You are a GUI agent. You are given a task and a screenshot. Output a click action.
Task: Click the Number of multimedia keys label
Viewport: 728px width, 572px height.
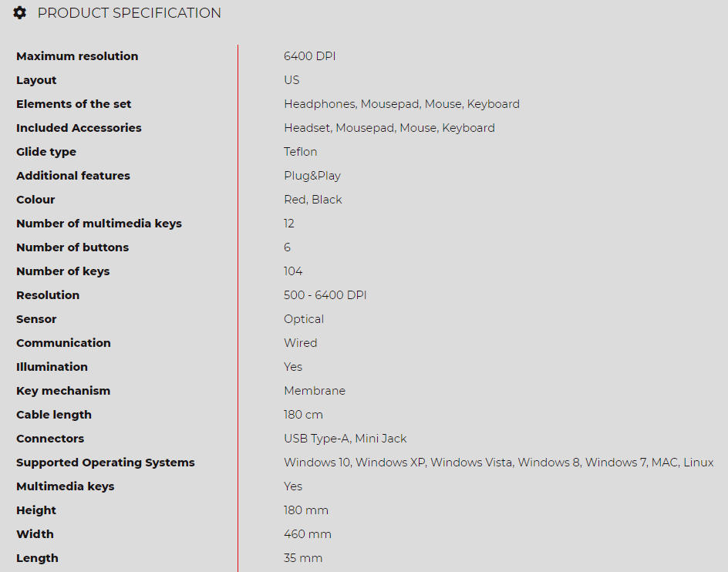coord(99,224)
